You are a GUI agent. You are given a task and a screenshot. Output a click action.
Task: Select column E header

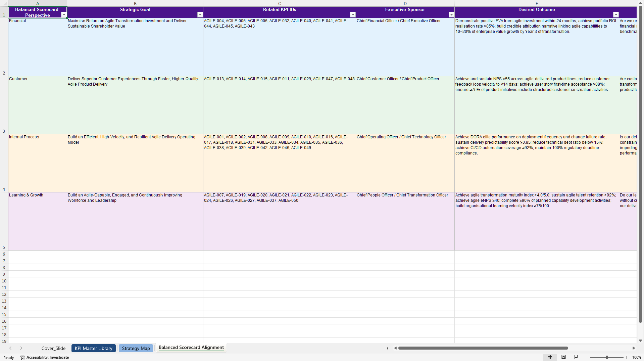point(537,3)
